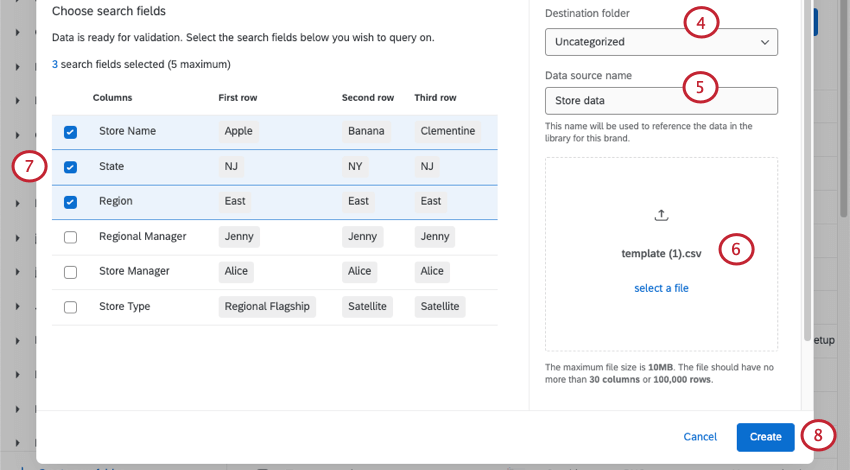Viewport: 850px width, 470px height.
Task: Cancel the dialog
Action: [700, 437]
